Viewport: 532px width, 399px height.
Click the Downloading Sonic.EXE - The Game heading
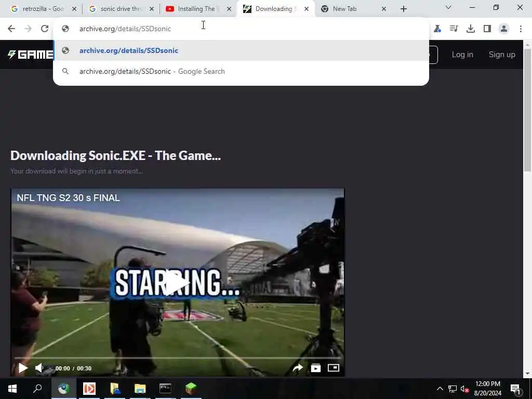point(115,155)
